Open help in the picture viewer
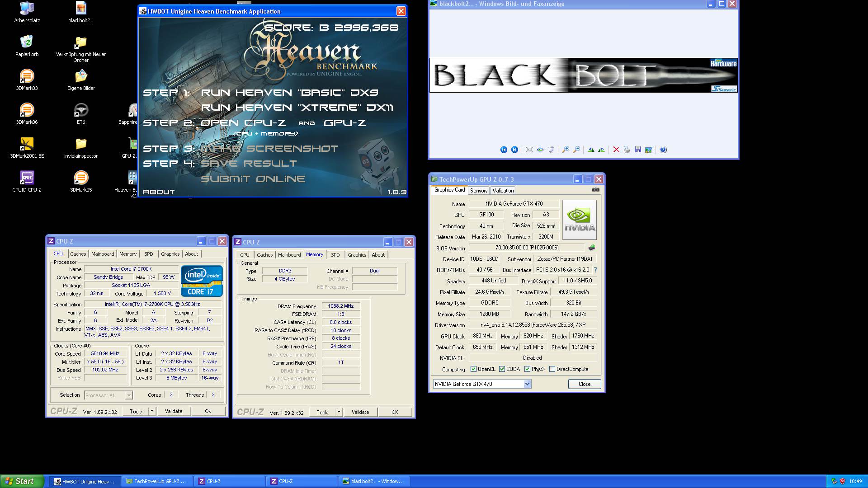868x488 pixels. tap(663, 150)
